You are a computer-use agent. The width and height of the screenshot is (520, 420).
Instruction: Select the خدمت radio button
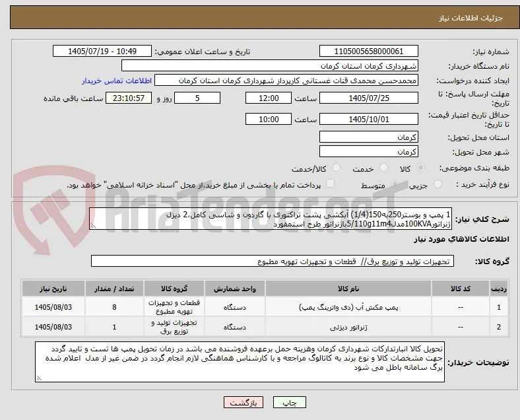click(x=383, y=168)
